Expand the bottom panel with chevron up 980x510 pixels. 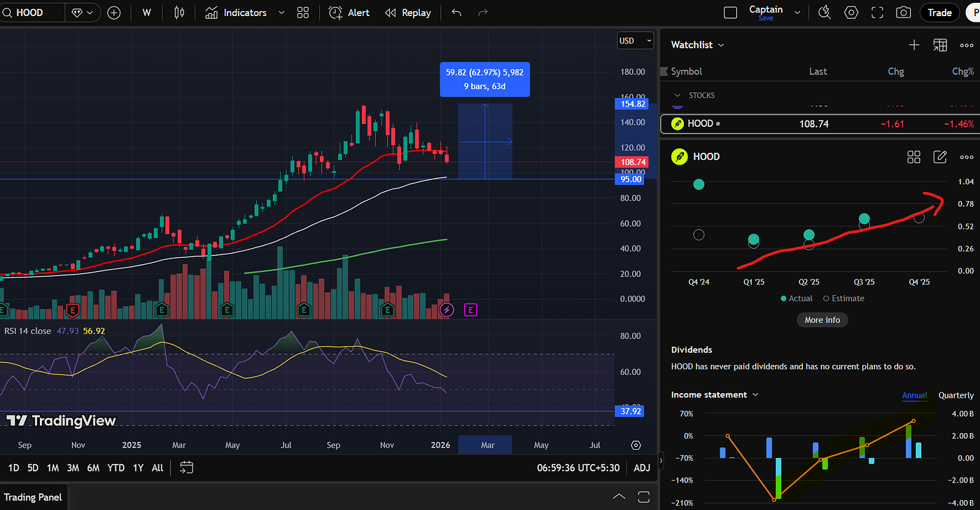pos(619,497)
